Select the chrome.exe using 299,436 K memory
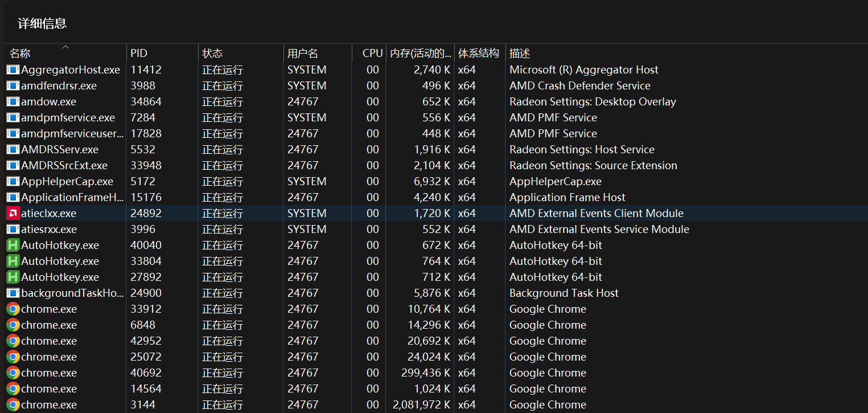Screen dimensions: 868x413 48,373
